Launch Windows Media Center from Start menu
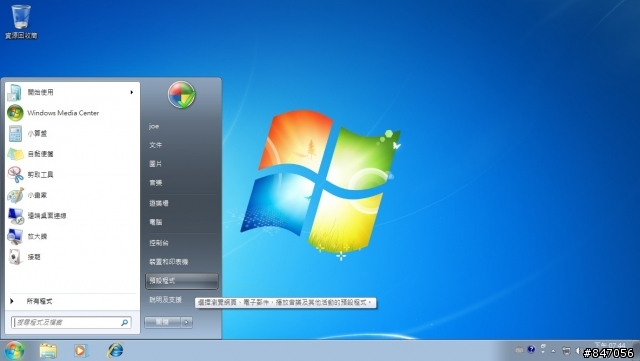The image size is (640, 361). click(71, 113)
